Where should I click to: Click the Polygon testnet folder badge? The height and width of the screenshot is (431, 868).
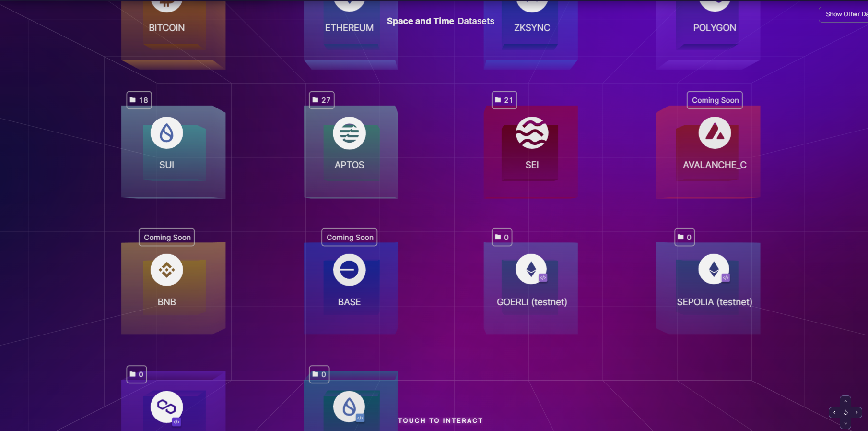tap(137, 374)
